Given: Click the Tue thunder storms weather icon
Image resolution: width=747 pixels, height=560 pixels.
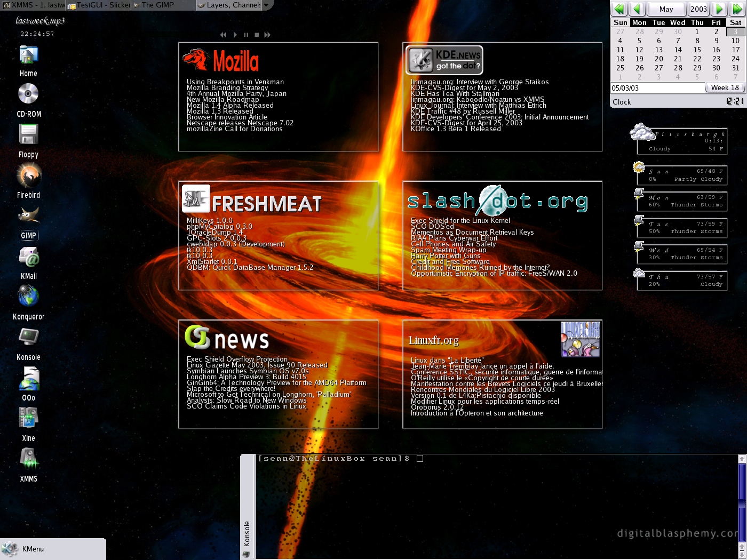Looking at the screenshot, I should (x=639, y=220).
